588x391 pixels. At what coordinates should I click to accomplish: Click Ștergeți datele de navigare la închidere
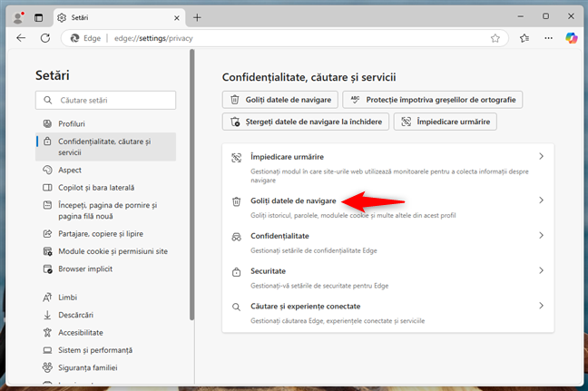pyautogui.click(x=306, y=122)
